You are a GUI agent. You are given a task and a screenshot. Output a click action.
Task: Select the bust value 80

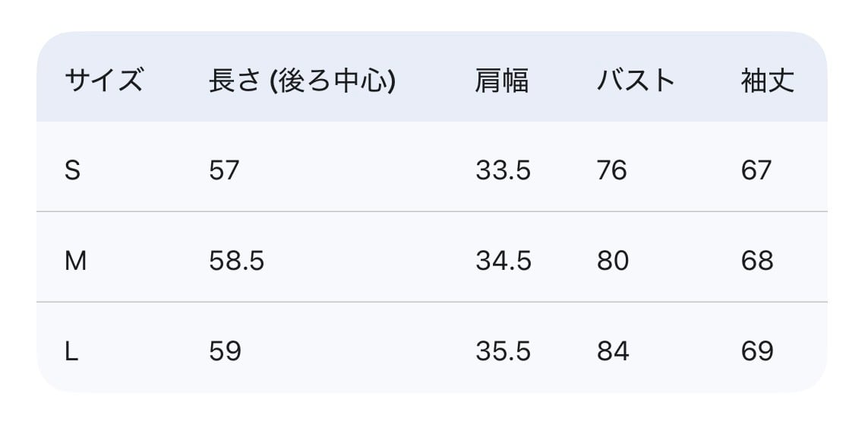tap(612, 261)
